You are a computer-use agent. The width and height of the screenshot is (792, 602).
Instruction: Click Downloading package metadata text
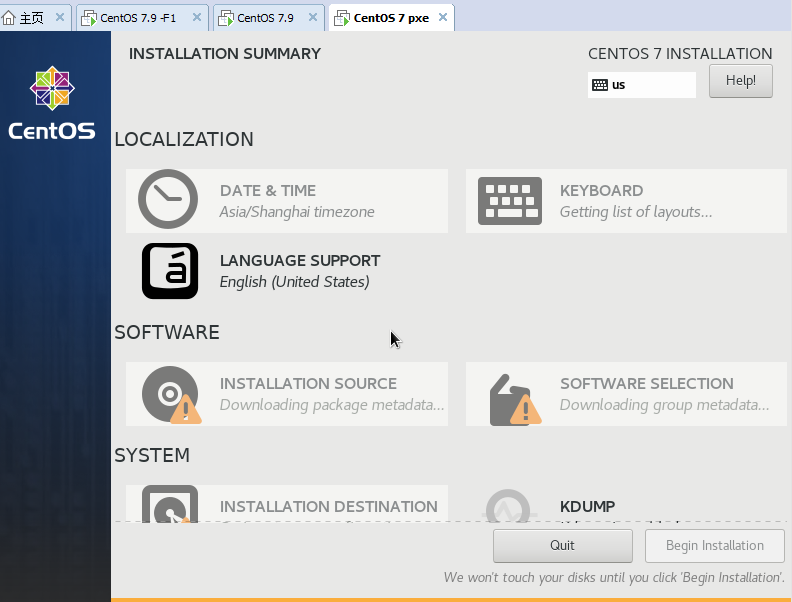(332, 405)
